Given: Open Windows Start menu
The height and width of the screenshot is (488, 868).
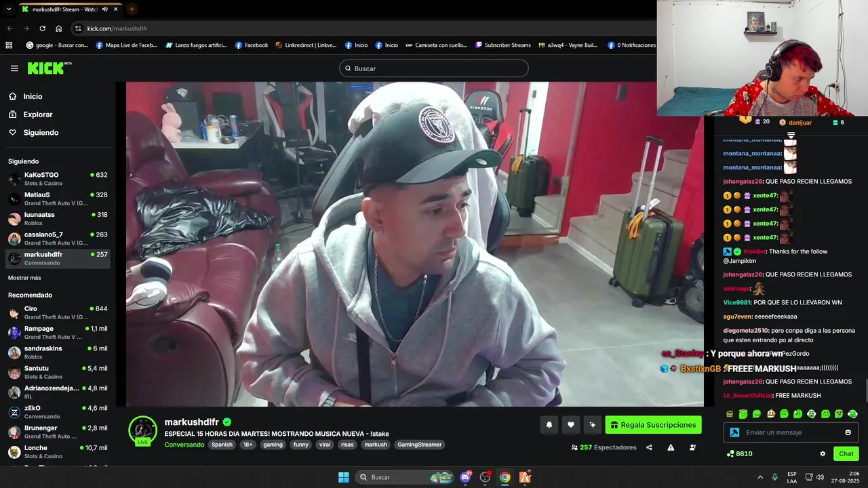Looking at the screenshot, I should coord(344,477).
